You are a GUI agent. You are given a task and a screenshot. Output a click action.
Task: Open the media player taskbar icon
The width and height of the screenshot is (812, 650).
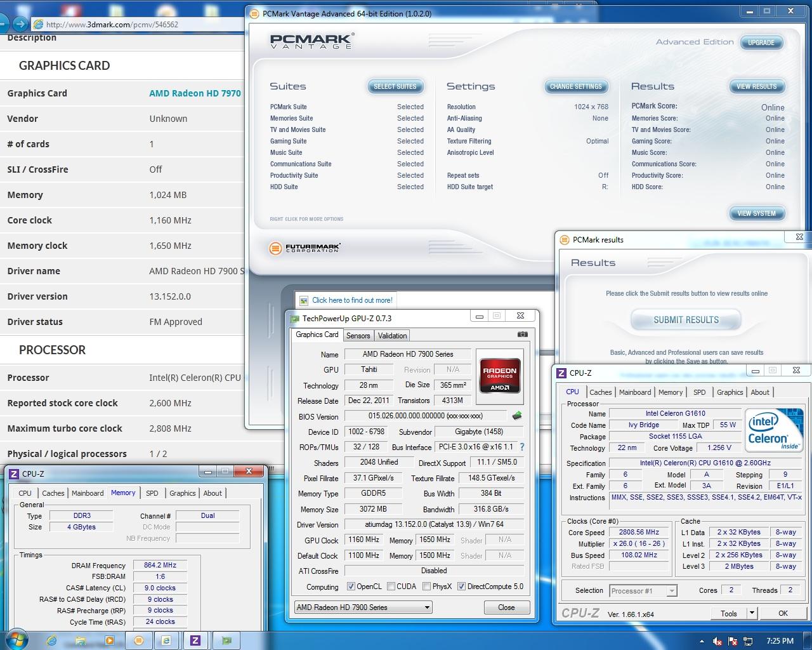(x=109, y=640)
